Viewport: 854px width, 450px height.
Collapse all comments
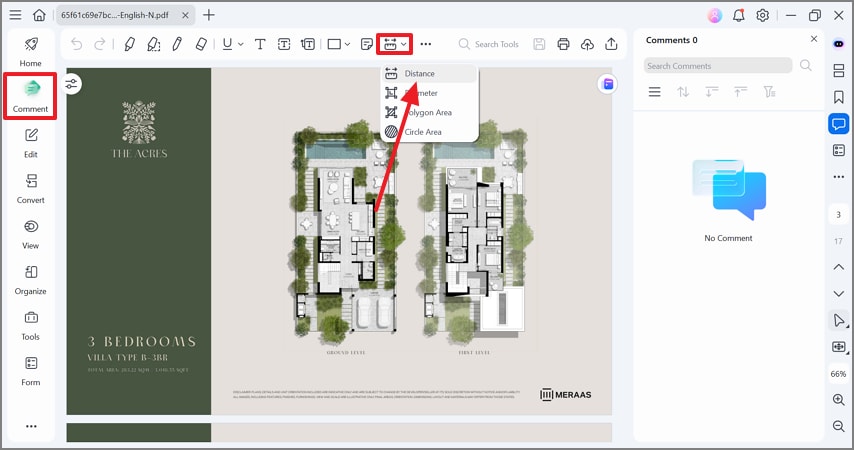(x=740, y=92)
